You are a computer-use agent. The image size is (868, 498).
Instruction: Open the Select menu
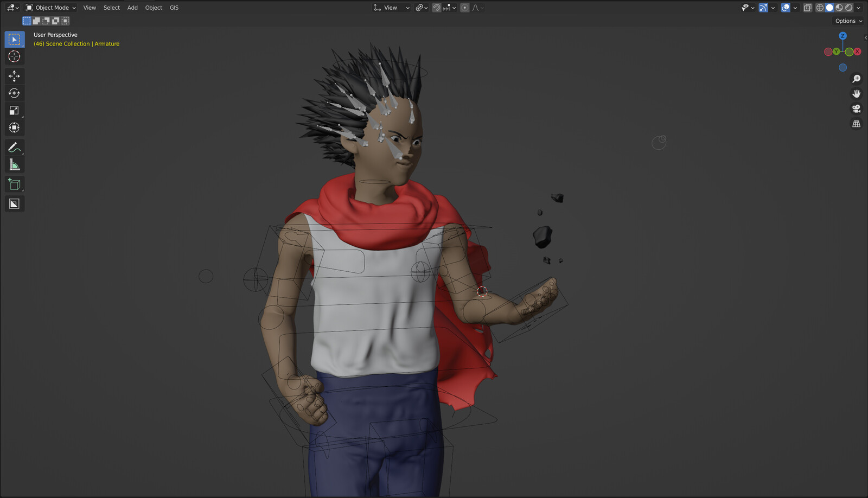coord(112,8)
